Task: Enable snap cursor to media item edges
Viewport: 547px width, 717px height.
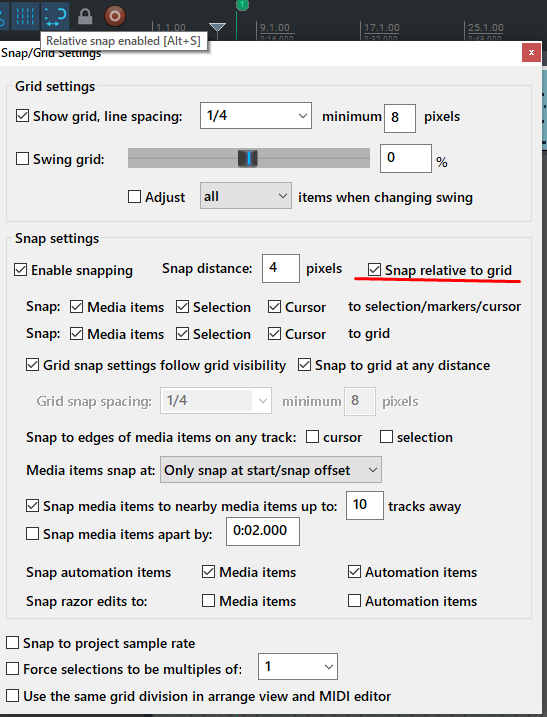Action: coord(312,437)
